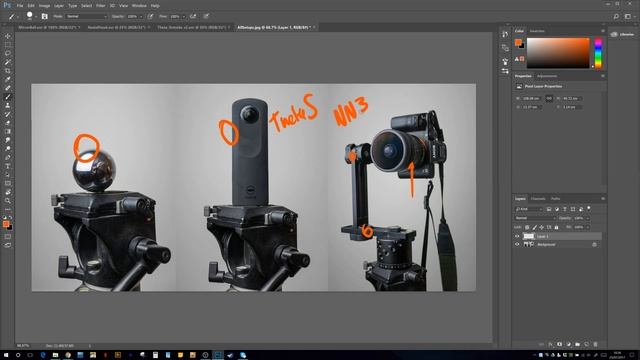Open Brush Preset picker dropdown

pyautogui.click(x=36, y=17)
